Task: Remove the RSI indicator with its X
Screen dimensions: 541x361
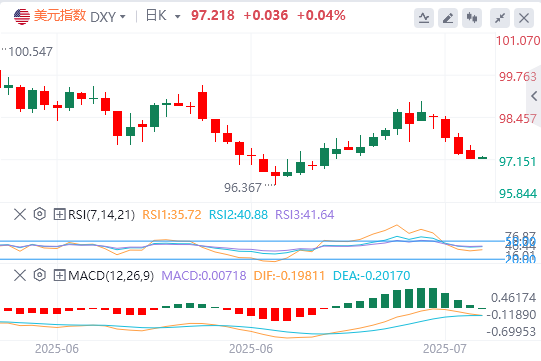Action: click(x=20, y=214)
